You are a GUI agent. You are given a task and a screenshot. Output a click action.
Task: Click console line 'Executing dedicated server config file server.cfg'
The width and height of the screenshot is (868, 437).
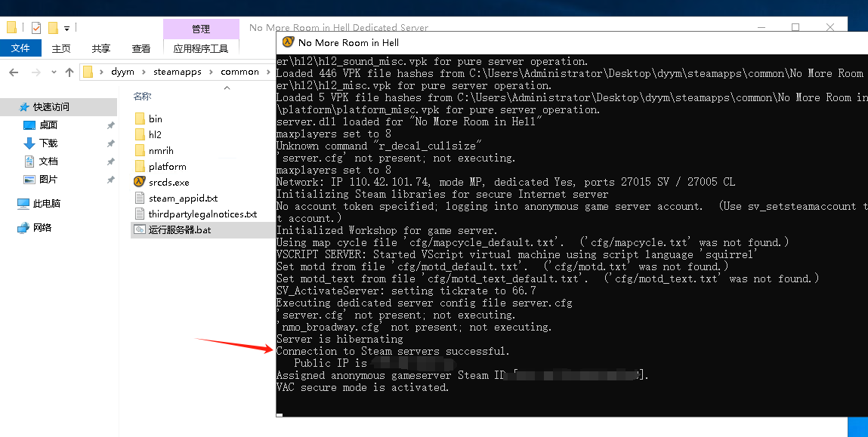(424, 303)
